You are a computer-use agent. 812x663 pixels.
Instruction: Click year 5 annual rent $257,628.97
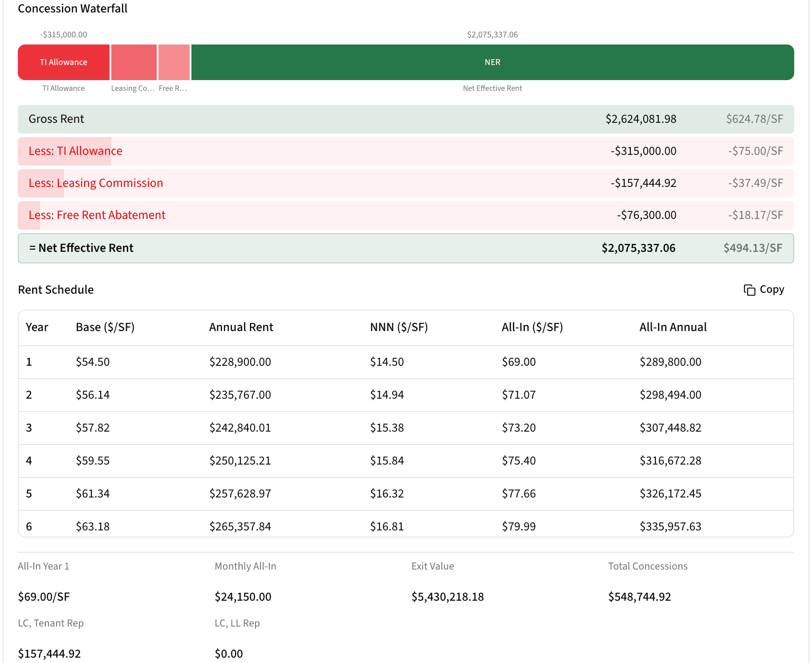pos(240,494)
